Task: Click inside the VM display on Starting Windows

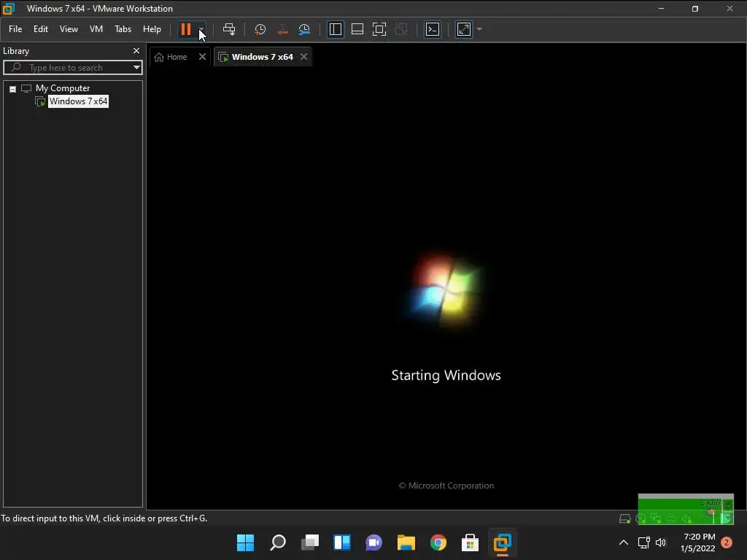Action: [x=446, y=376]
